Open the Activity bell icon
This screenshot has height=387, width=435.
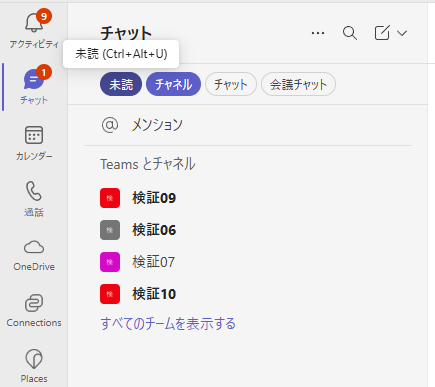tap(34, 23)
